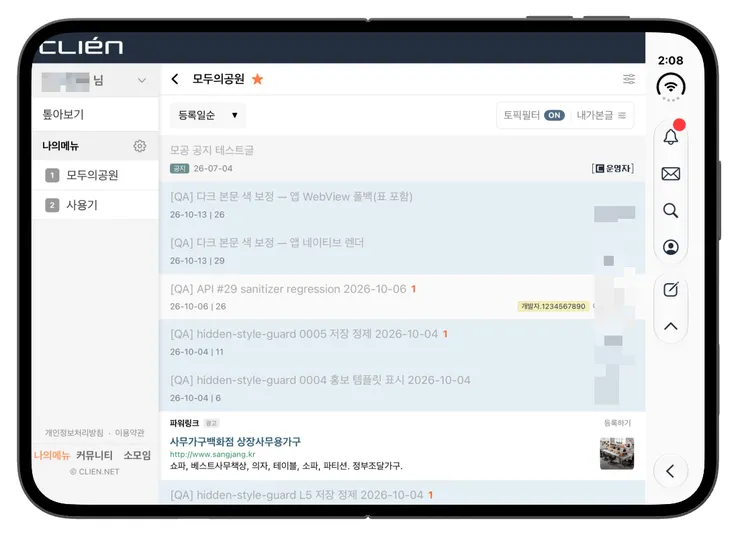Click the search magnifier icon
The height and width of the screenshot is (545, 740).
(671, 210)
